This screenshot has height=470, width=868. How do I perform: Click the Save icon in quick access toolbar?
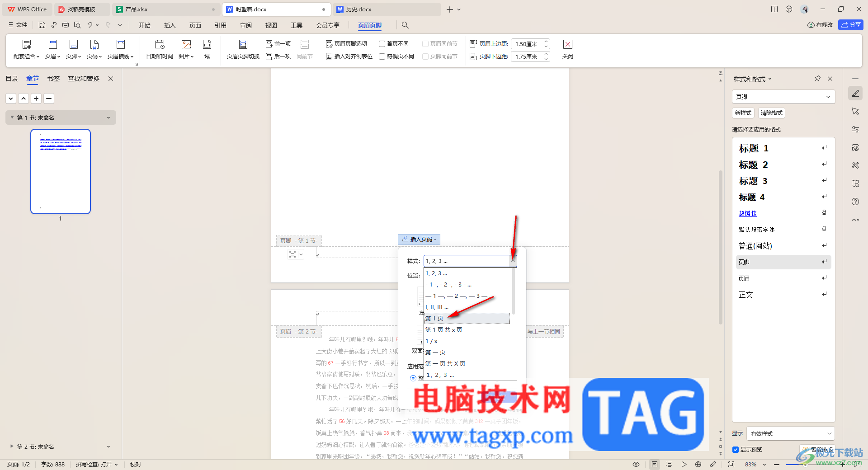pyautogui.click(x=42, y=25)
